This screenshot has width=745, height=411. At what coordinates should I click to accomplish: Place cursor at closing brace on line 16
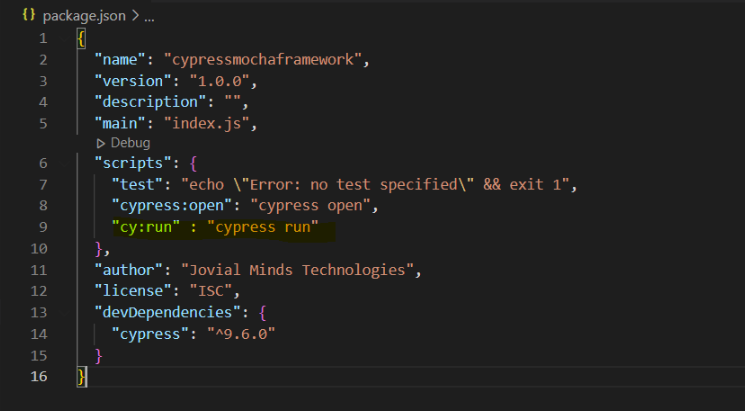82,376
